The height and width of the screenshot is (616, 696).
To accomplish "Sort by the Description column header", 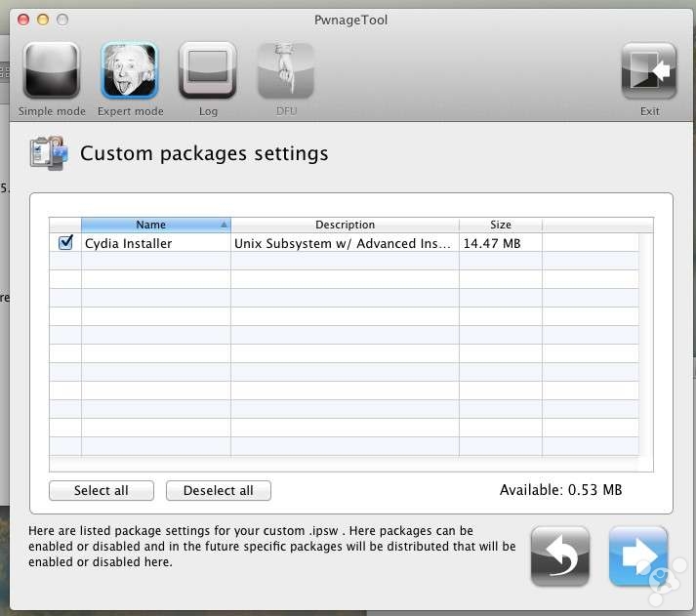I will click(345, 225).
